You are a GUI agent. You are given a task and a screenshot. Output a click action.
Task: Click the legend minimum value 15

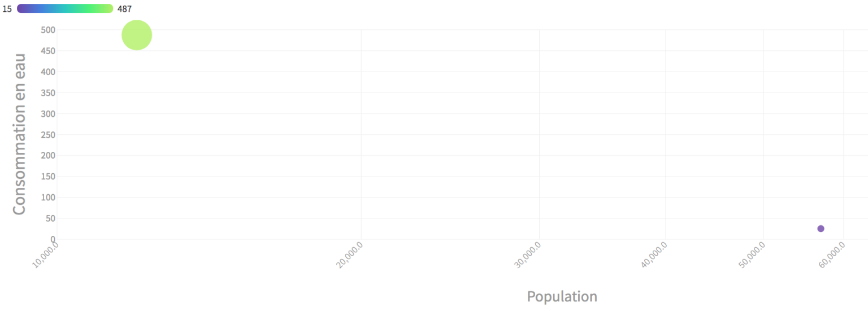7,9
